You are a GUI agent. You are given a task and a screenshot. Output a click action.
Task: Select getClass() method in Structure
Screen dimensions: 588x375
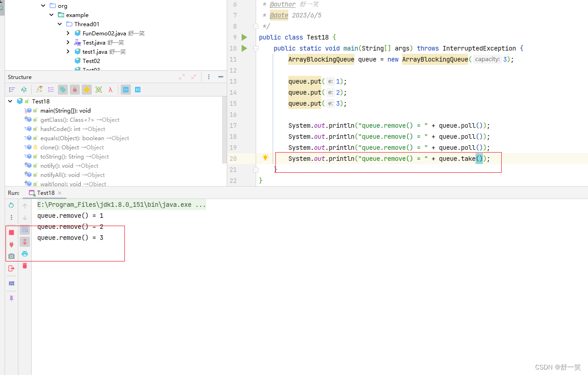(x=80, y=119)
